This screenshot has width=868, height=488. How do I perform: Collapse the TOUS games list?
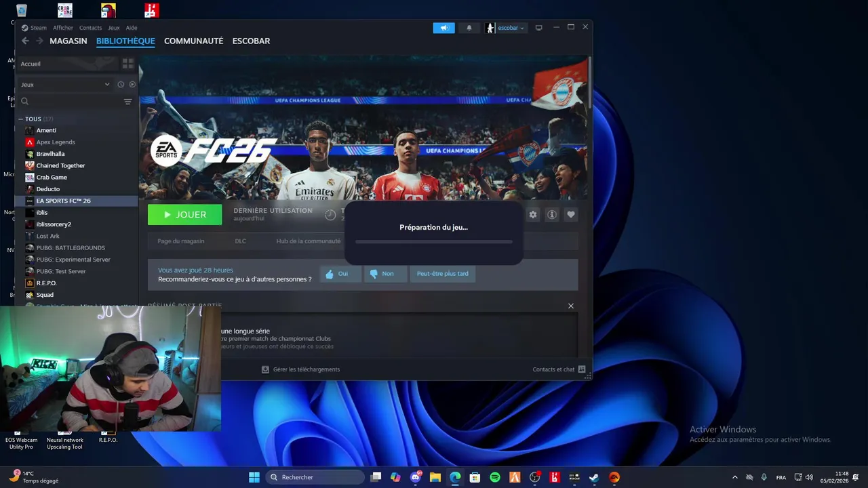click(21, 119)
